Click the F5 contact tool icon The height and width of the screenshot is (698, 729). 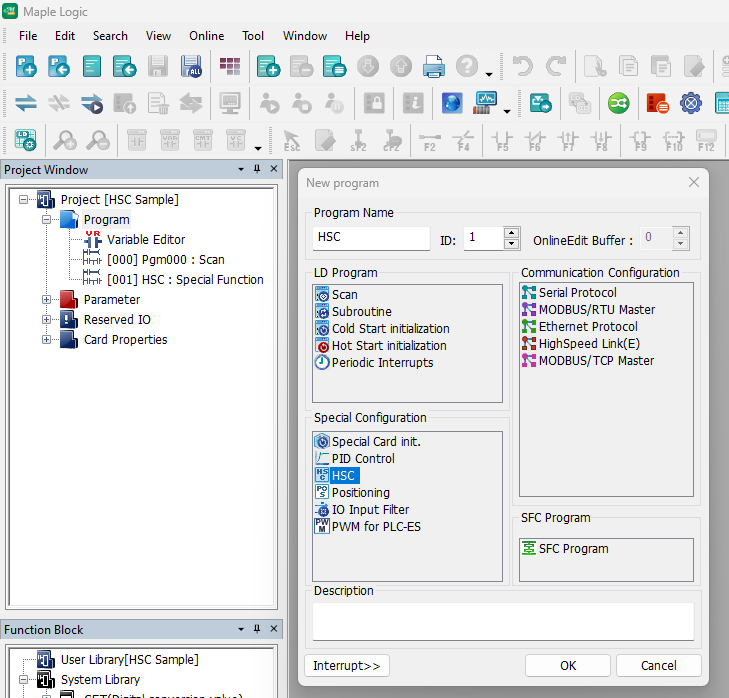[502, 141]
